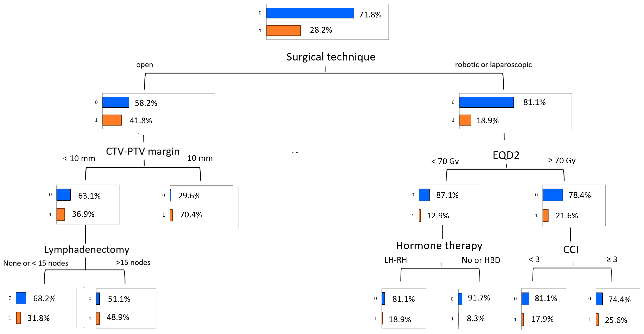This screenshot has width=644, height=334.
Task: Click the "None or < 15 nodes" label
Action: (x=36, y=263)
